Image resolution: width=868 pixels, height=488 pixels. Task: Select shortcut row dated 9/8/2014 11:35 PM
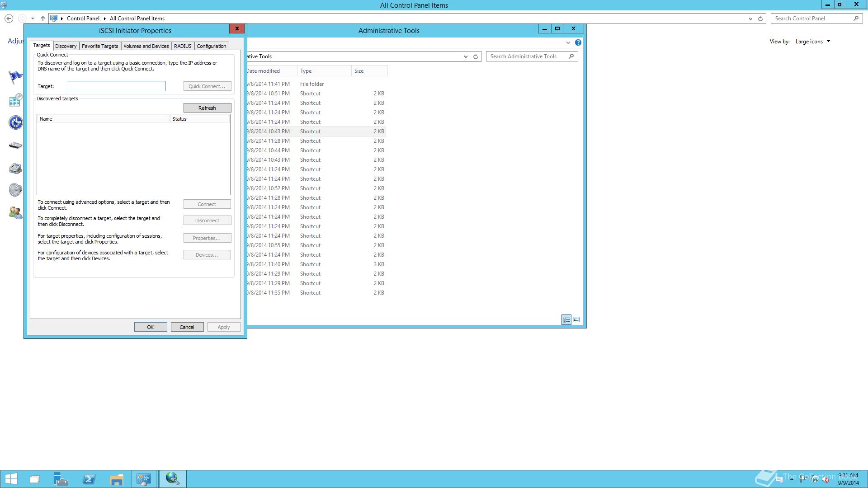(316, 293)
